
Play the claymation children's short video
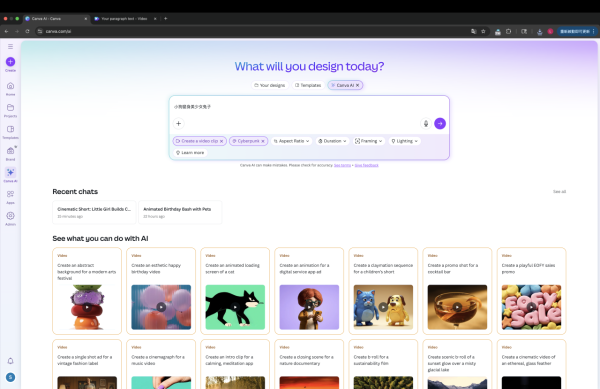click(x=383, y=307)
